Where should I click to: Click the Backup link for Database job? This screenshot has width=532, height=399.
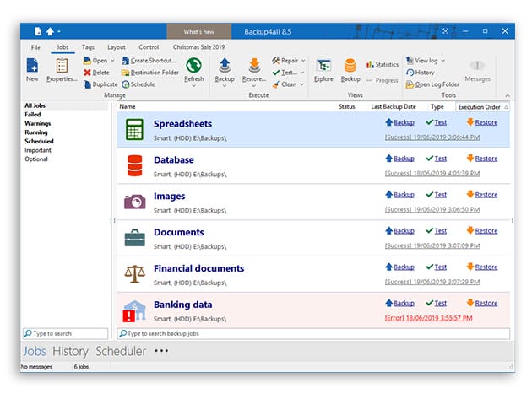click(x=399, y=159)
